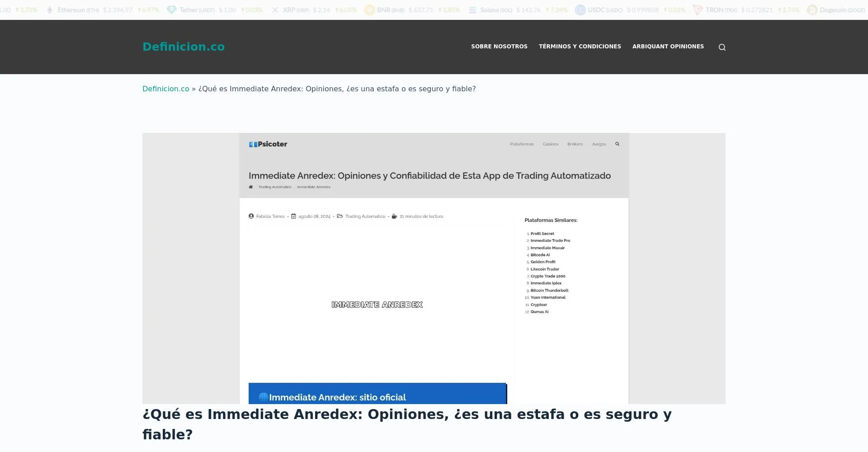Viewport: 868px width, 452px height.
Task: Click the Solana price $142.76
Action: pyautogui.click(x=528, y=10)
